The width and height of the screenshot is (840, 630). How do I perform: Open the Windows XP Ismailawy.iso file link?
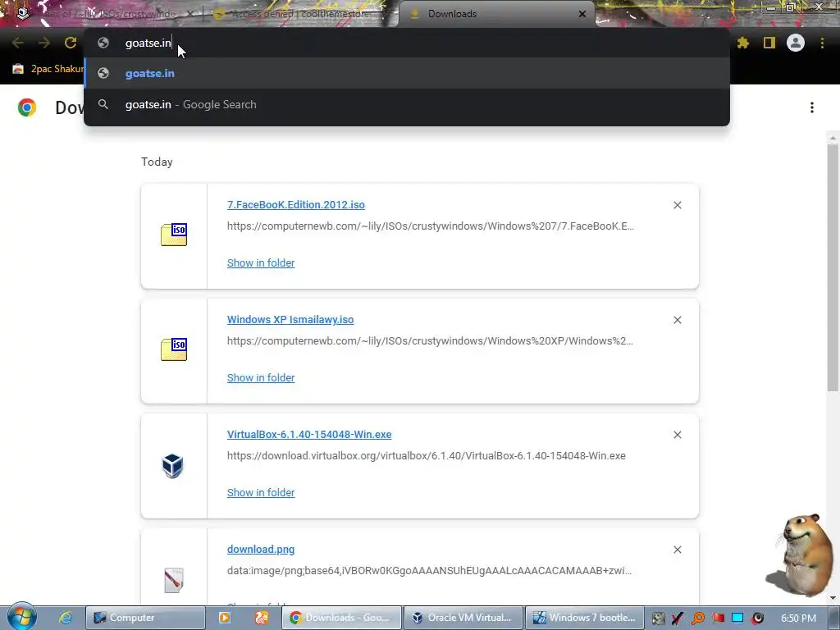[290, 319]
